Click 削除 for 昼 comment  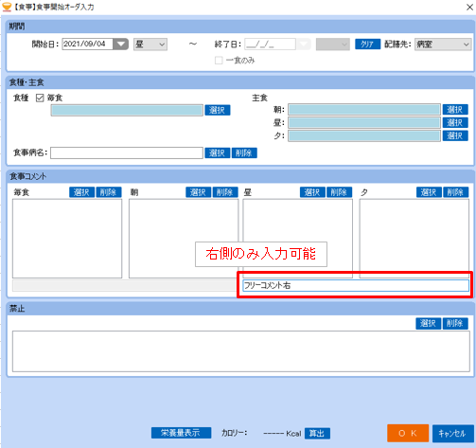(339, 192)
